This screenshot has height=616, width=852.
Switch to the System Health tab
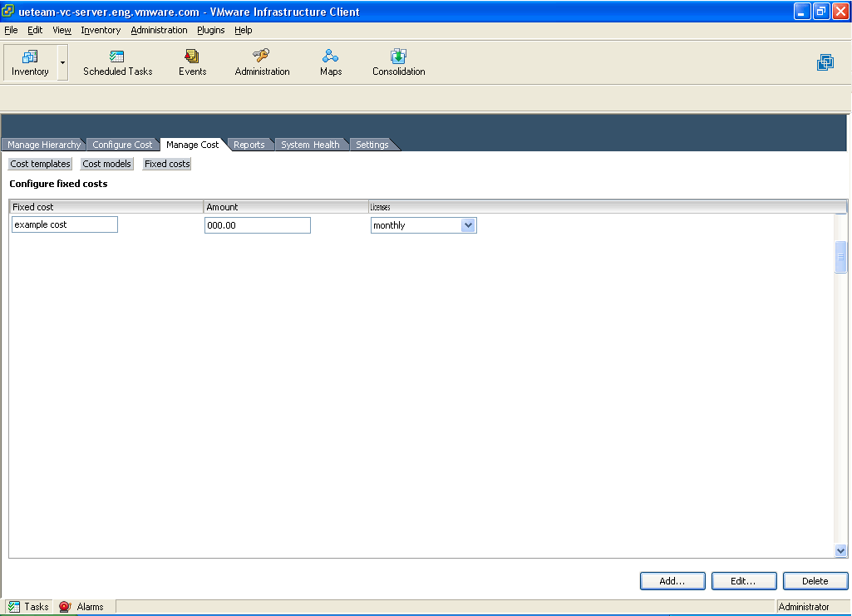tap(310, 145)
